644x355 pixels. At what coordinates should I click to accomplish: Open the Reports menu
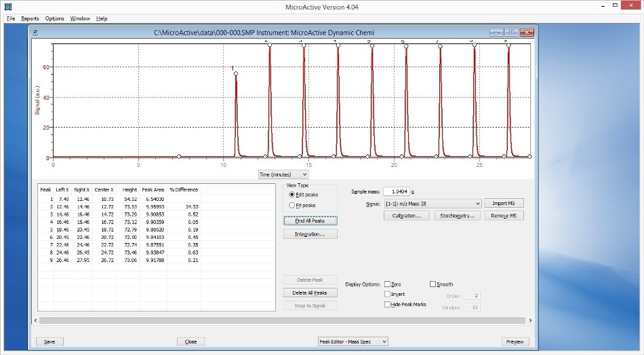point(30,18)
